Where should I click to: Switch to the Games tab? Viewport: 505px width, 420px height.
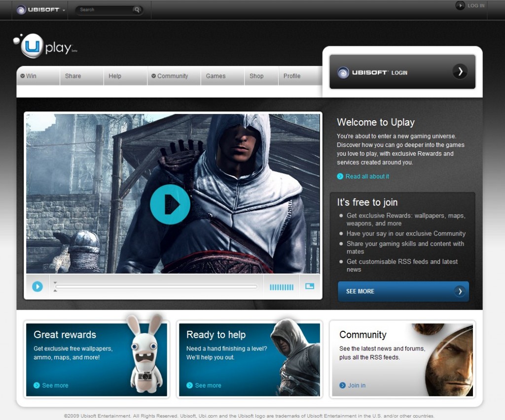click(216, 76)
